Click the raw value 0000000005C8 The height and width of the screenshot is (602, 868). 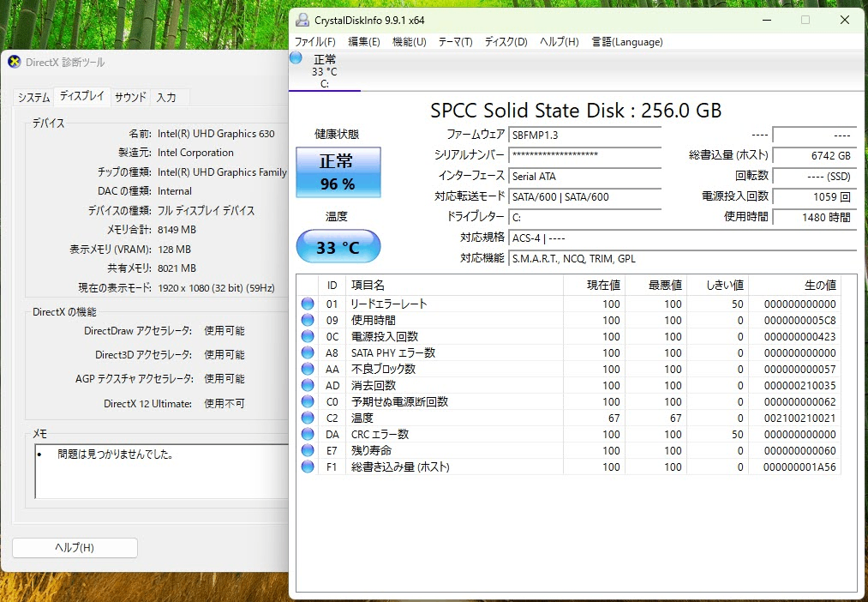pos(800,321)
